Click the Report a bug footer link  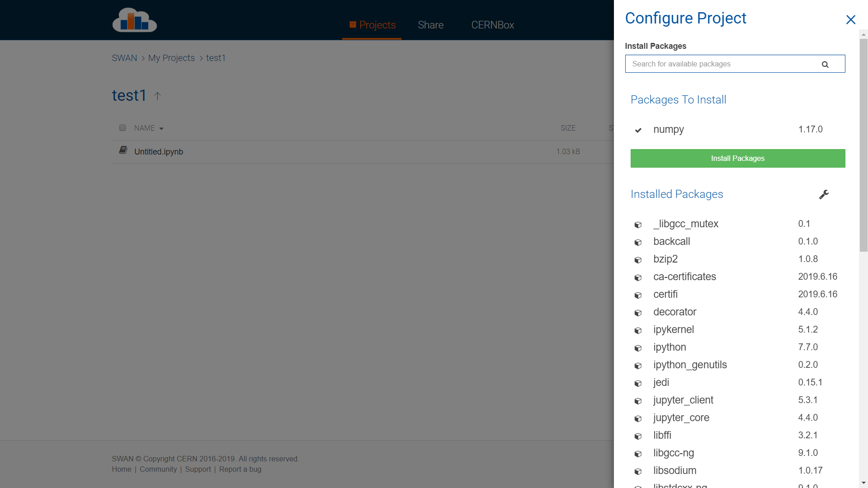coord(240,469)
